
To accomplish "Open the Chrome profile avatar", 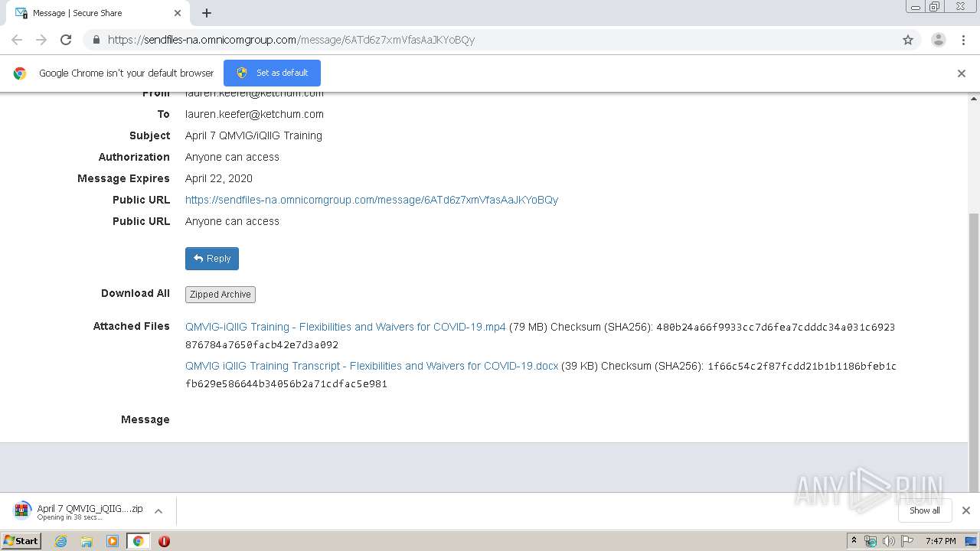I will (938, 40).
